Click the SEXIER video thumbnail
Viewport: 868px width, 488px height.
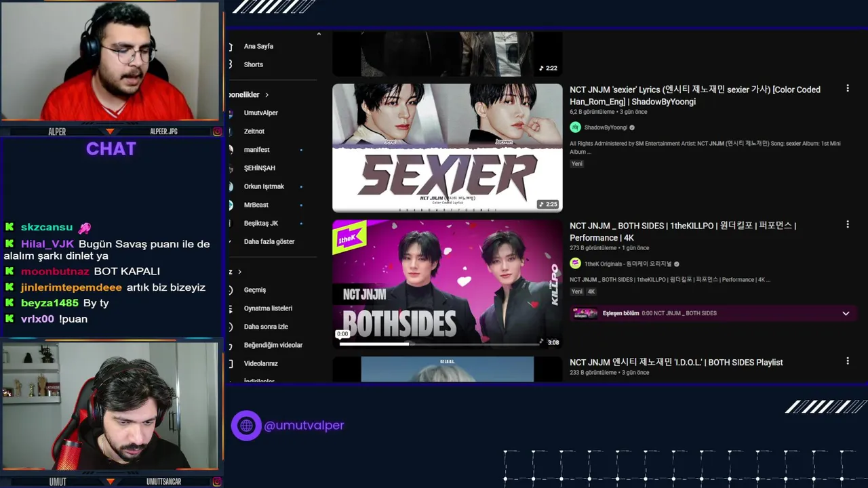pyautogui.click(x=448, y=148)
